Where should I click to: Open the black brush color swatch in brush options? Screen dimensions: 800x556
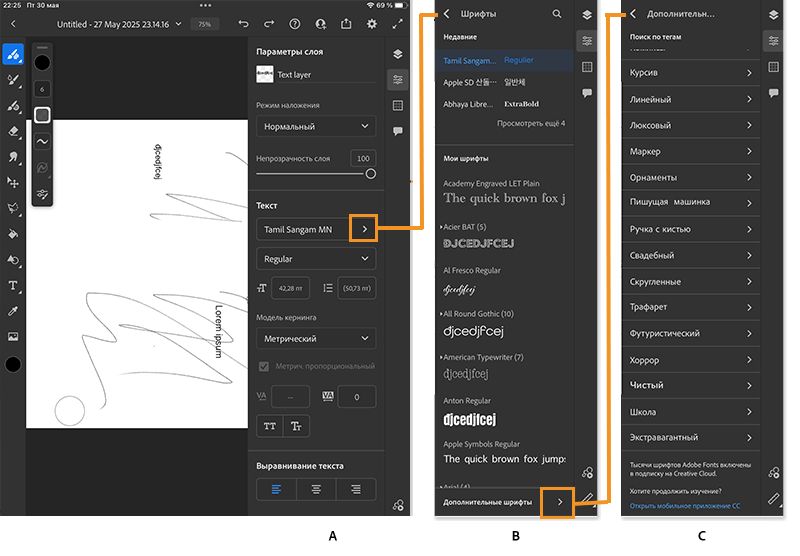[x=42, y=63]
